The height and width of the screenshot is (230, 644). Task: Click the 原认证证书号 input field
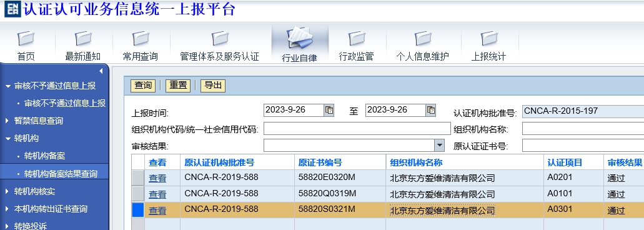(583, 146)
